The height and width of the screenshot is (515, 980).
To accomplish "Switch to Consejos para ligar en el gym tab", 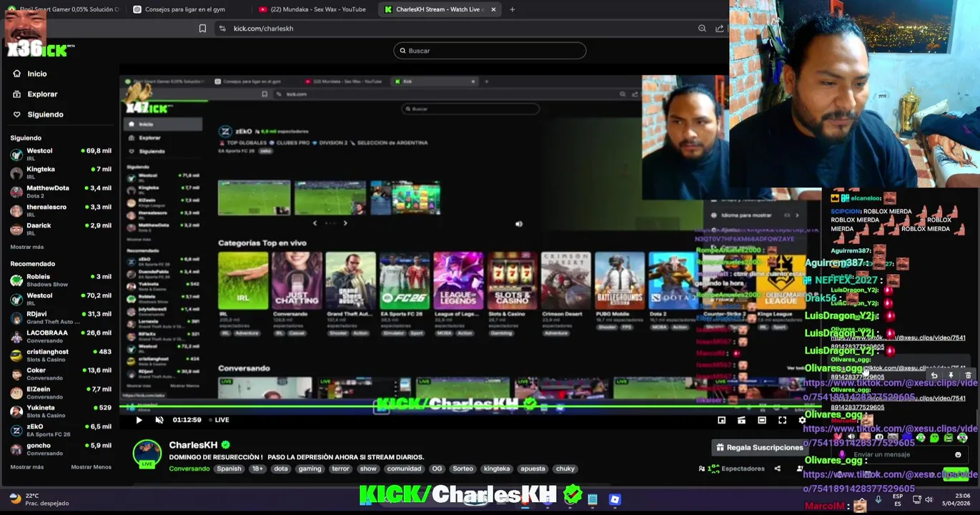I will pyautogui.click(x=187, y=9).
